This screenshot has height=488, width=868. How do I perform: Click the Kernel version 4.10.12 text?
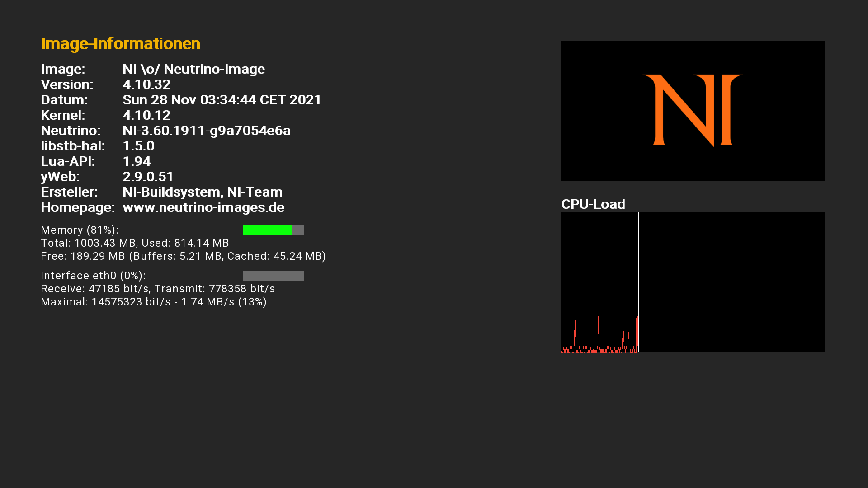[146, 115]
